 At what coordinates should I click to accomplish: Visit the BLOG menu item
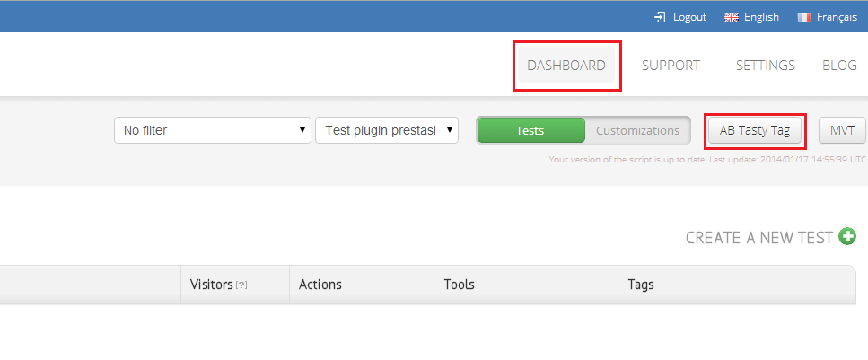point(840,66)
